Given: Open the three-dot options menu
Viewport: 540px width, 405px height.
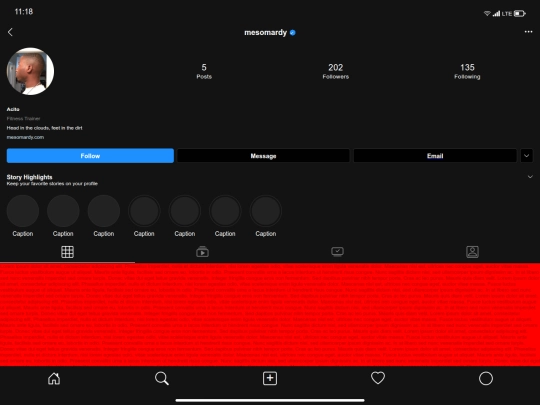Looking at the screenshot, I should click(528, 32).
